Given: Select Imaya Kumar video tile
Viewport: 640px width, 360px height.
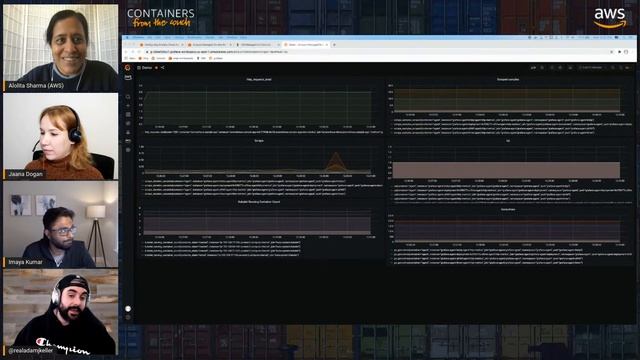Looking at the screenshot, I should [60, 224].
